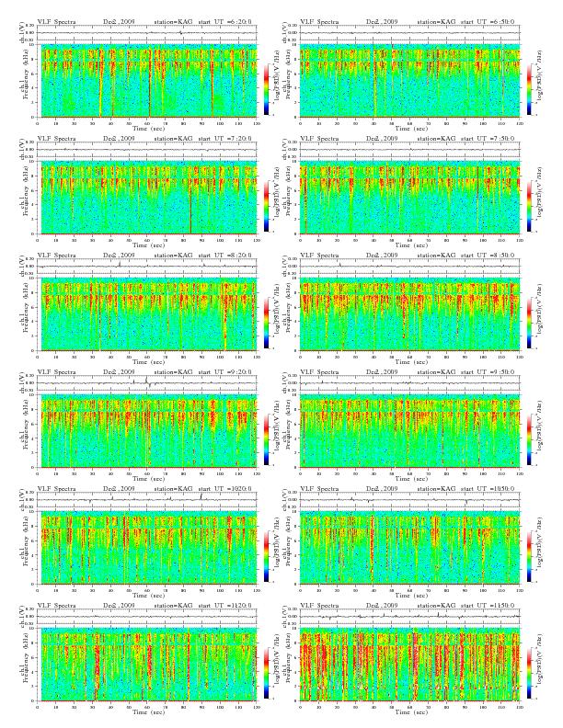Viewport: 563px width, 728px height.
Task: Select the spectrogram starting UT 1150:0
Action: point(409,665)
